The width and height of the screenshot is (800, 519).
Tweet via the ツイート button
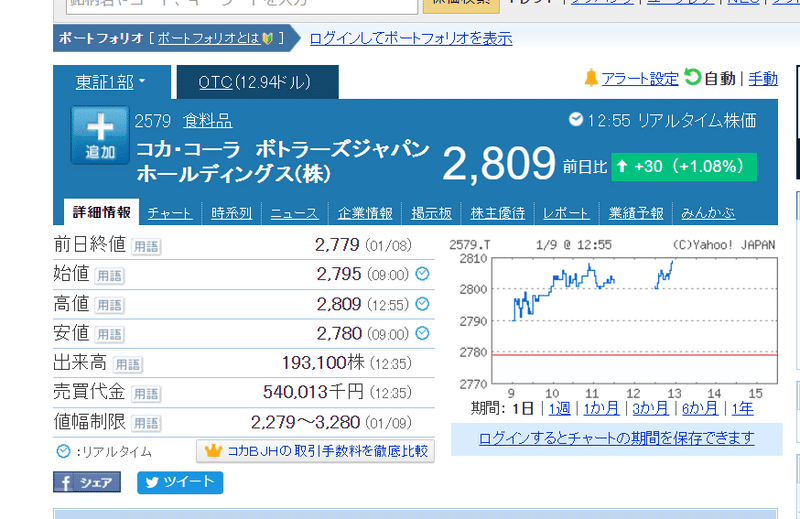click(x=180, y=482)
